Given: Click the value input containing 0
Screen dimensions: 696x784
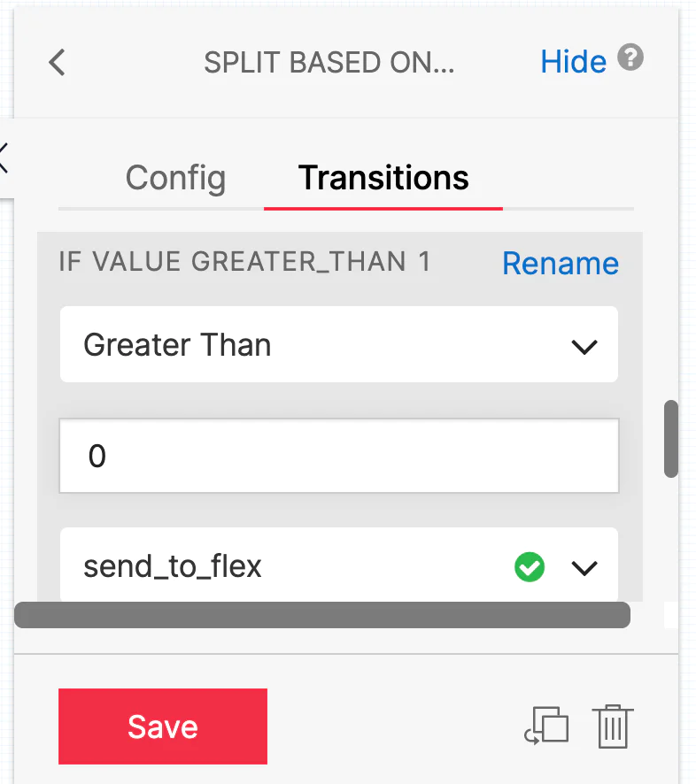Looking at the screenshot, I should coord(339,455).
